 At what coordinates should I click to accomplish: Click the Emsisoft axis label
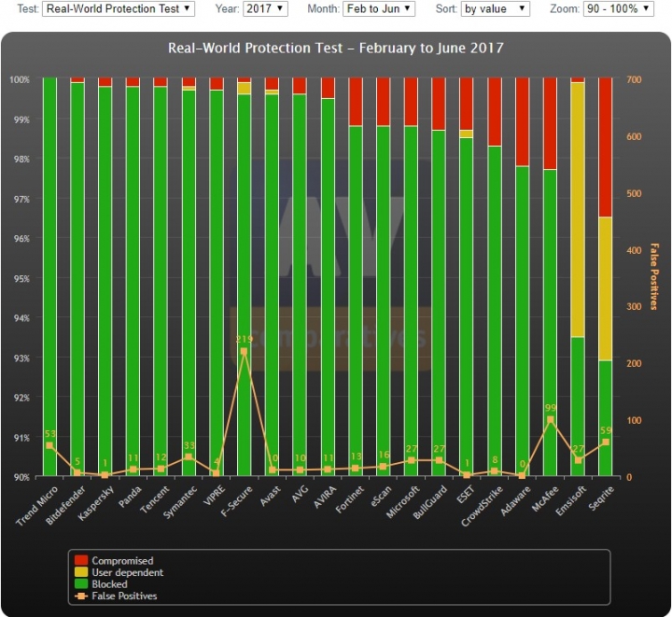coord(571,501)
